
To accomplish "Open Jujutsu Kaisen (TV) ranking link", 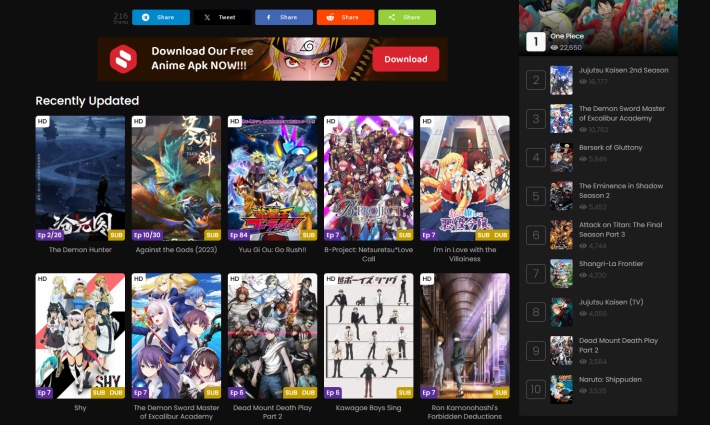I will coord(611,302).
